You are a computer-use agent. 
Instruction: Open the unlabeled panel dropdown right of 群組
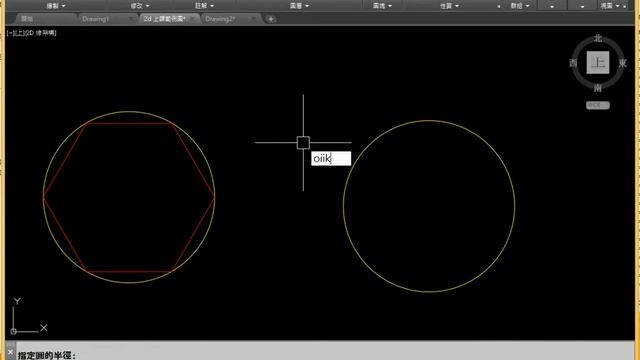point(552,6)
